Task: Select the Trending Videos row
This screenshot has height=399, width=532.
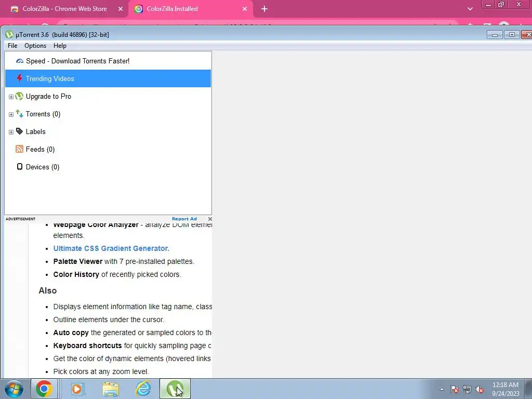Action: pyautogui.click(x=108, y=78)
